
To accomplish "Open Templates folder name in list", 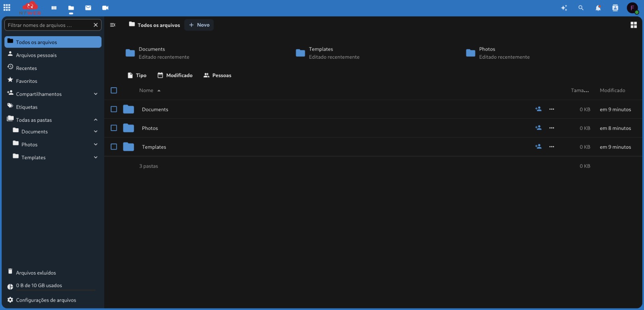I will click(154, 147).
